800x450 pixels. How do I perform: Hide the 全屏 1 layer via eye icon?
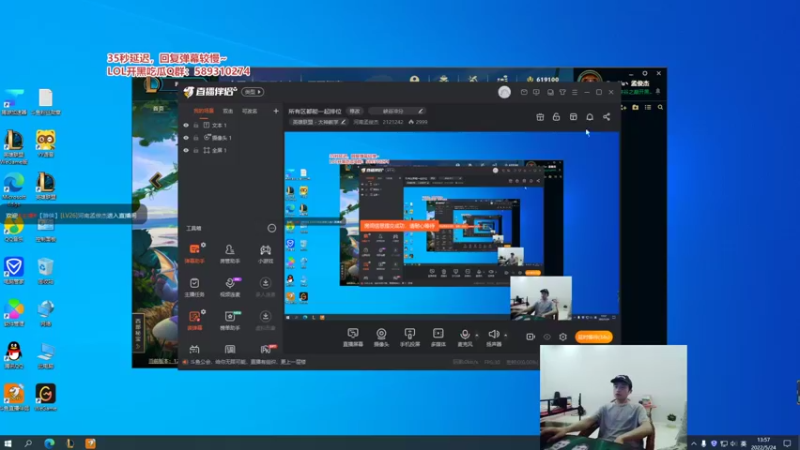(186, 151)
